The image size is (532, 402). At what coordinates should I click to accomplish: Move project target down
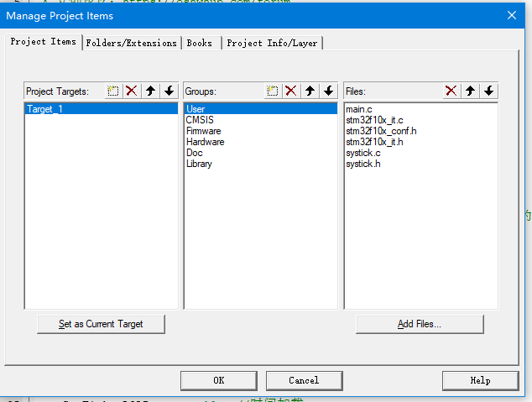point(170,91)
